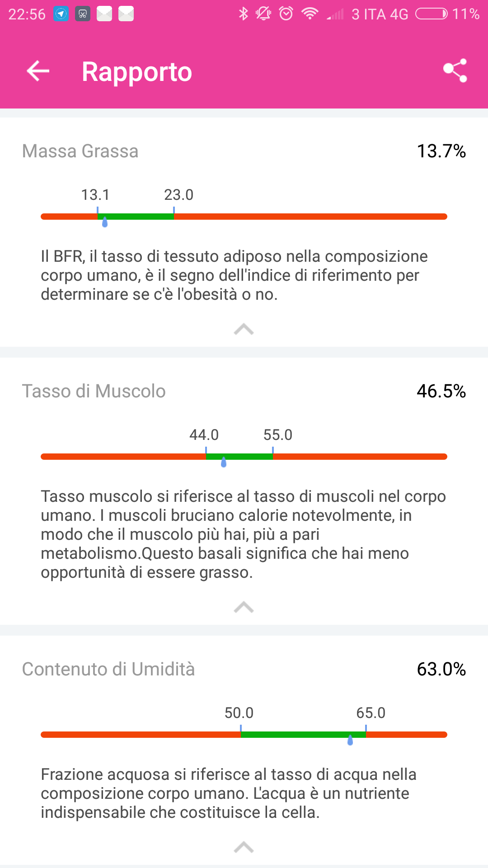Screen dimensions: 488x868
Task: Tap the alarm clock status icon
Action: [x=286, y=14]
